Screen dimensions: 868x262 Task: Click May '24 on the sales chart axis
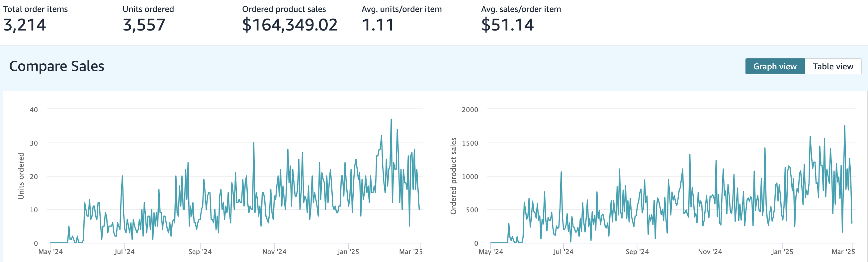pyautogui.click(x=491, y=252)
